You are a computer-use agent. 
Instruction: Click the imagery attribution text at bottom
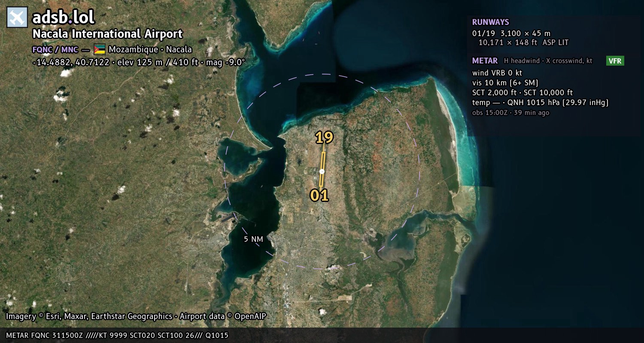136,316
